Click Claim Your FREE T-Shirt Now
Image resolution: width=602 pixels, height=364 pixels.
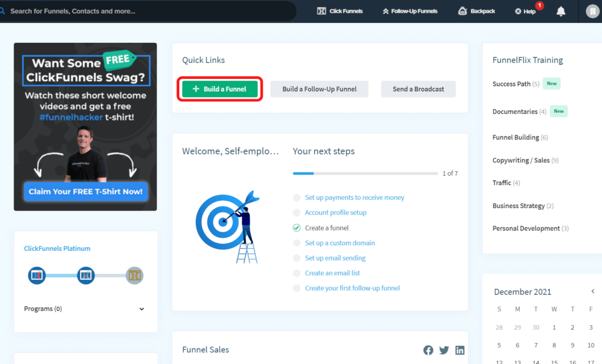click(86, 192)
